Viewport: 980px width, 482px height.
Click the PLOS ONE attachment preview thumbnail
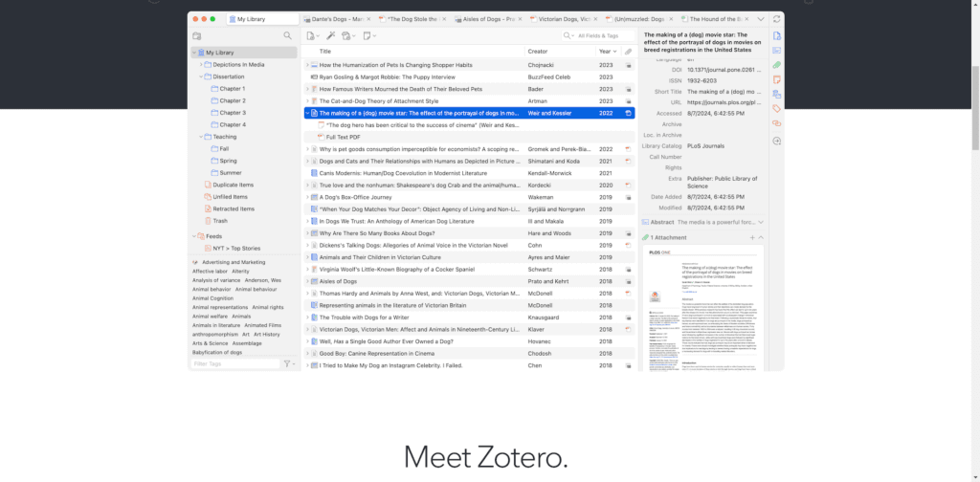point(703,308)
